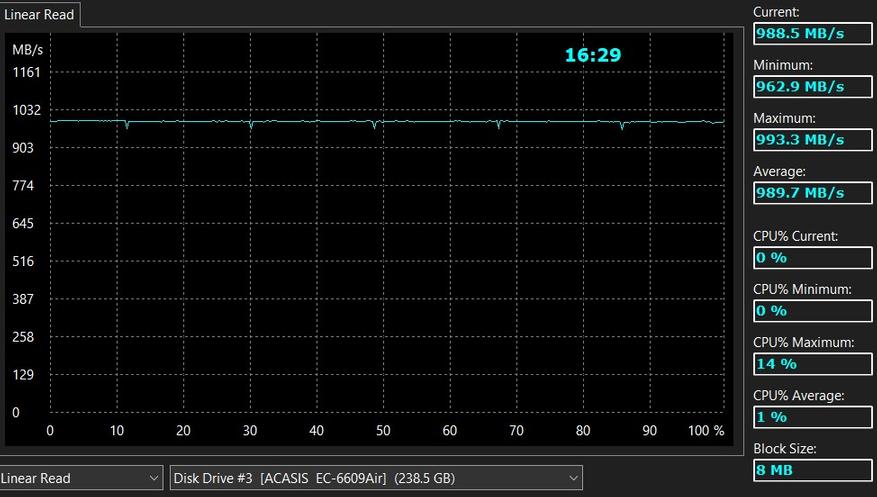This screenshot has height=497, width=877.
Task: Click the 258 y-axis value
Action: tap(23, 337)
